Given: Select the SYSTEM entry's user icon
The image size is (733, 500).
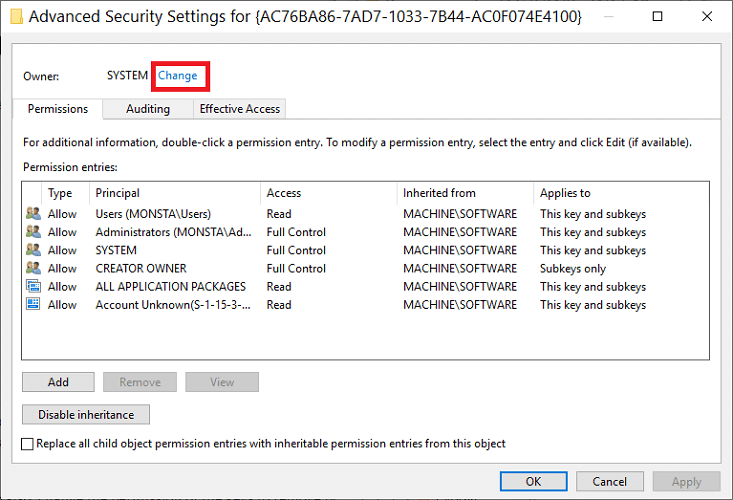Looking at the screenshot, I should 33,250.
